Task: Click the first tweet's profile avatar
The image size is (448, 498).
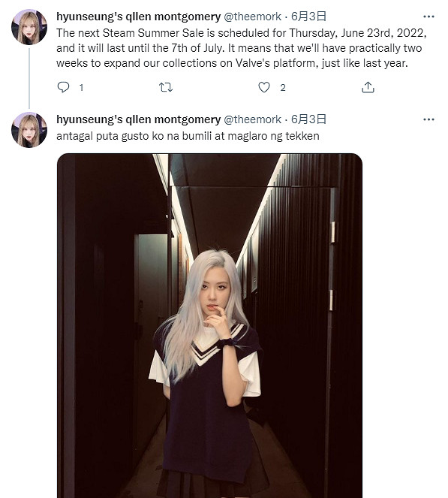Action: click(29, 27)
